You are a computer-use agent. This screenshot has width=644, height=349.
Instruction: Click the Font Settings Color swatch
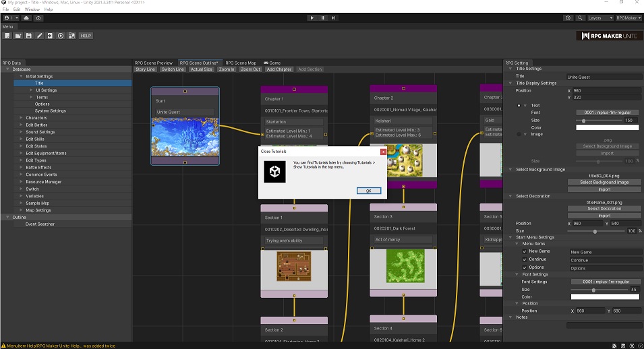point(605,297)
